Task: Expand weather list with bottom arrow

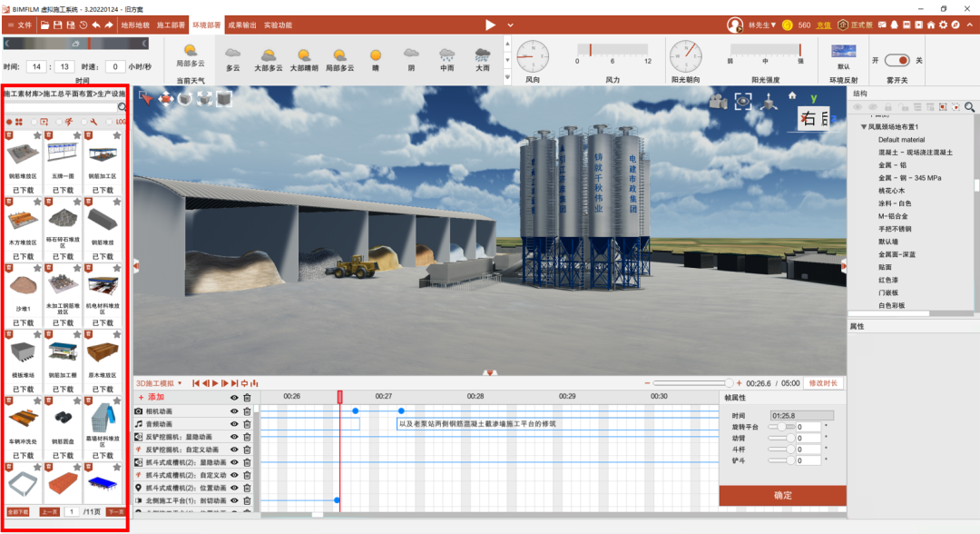Action: click(507, 77)
